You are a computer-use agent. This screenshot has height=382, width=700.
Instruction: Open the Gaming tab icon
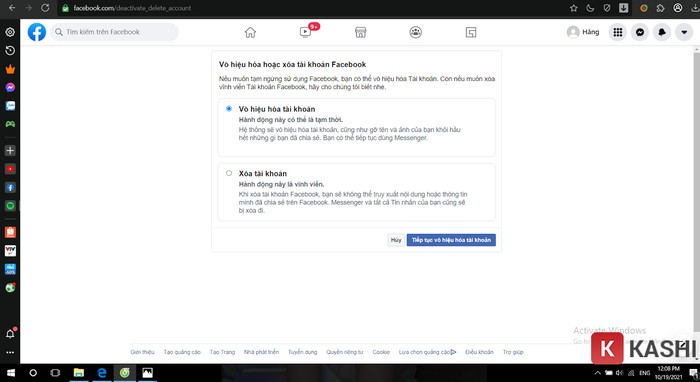[471, 32]
